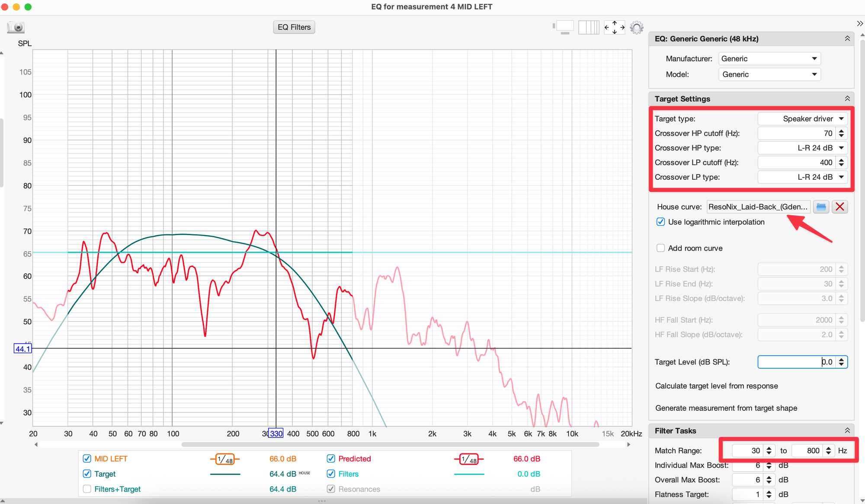Enable Add room curve checkbox

click(x=660, y=249)
